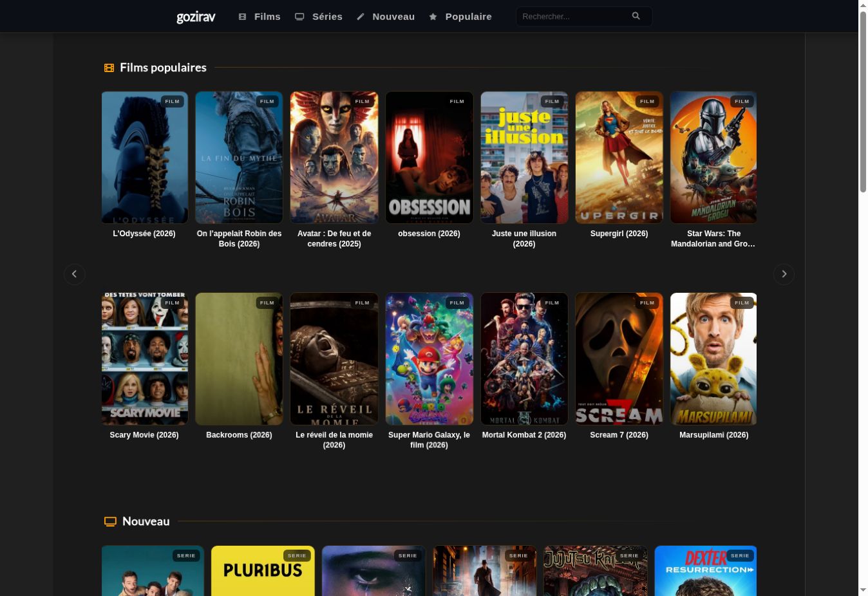
Task: Open the Scream 7 poster
Action: pyautogui.click(x=619, y=359)
